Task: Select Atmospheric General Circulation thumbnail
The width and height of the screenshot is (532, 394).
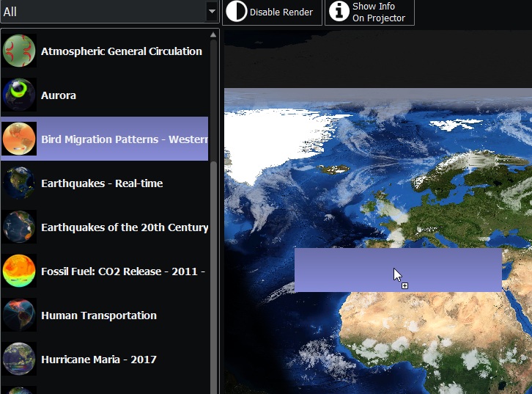Action: [19, 51]
